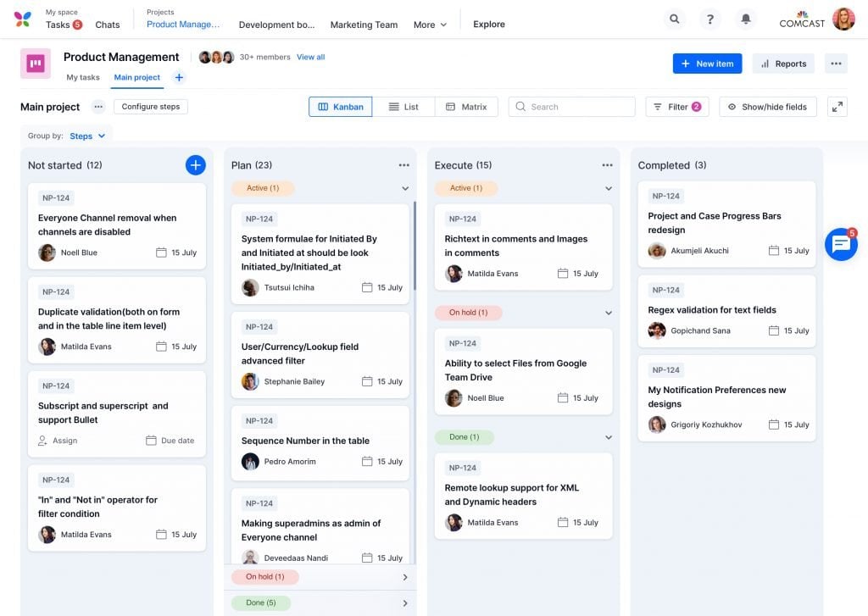
Task: Click calendar icon on Sequence Number card
Action: [x=367, y=461]
